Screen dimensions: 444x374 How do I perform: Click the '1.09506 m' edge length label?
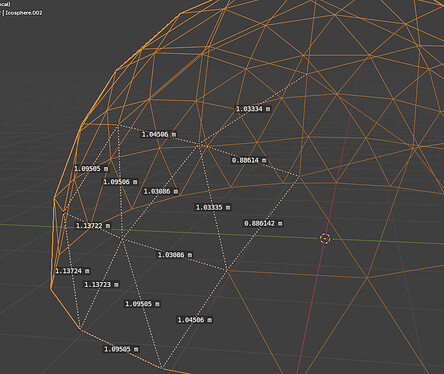120,182
